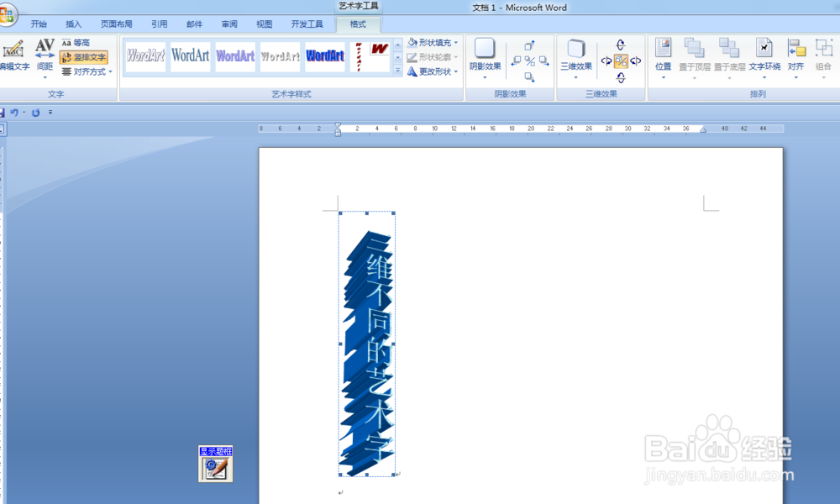840x504 pixels.
Task: Click the Office button
Action: coord(7,14)
